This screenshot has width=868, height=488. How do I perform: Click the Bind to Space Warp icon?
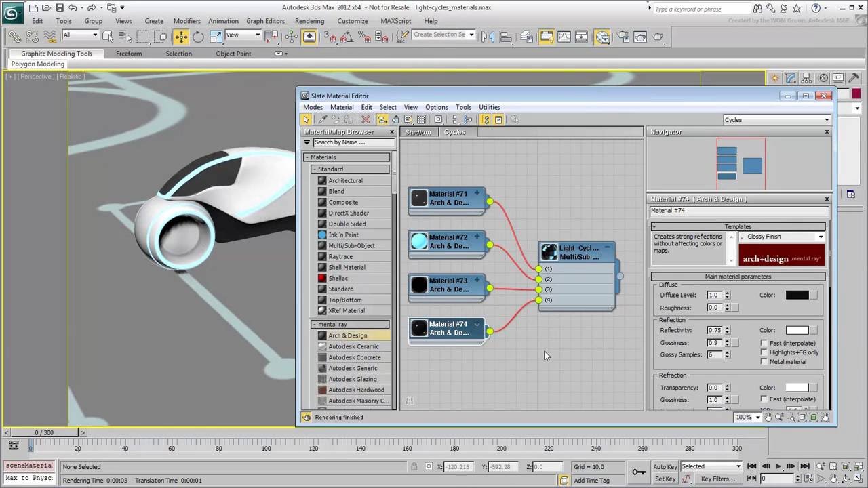click(x=50, y=37)
